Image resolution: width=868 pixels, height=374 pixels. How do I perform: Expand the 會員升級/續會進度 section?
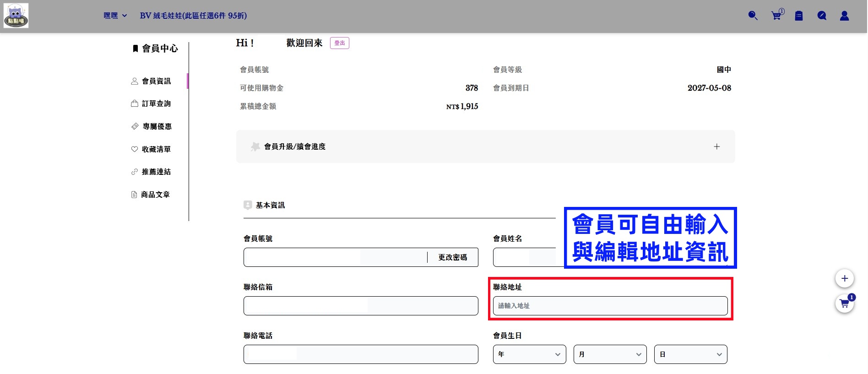point(486,146)
